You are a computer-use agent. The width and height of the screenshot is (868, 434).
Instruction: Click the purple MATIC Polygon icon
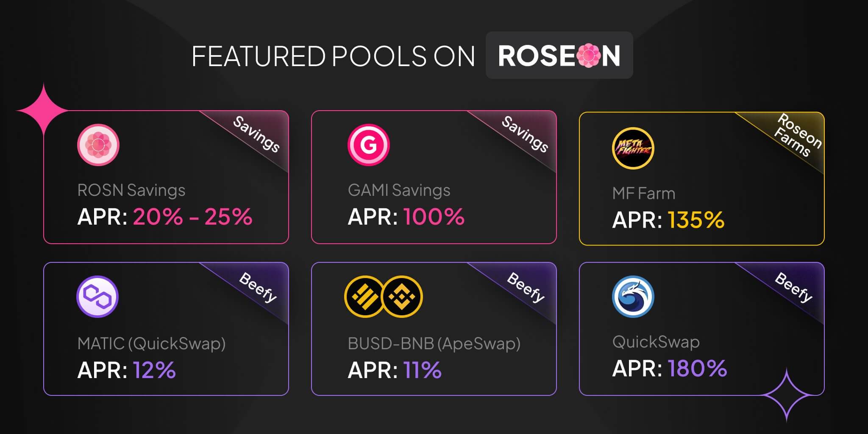(x=97, y=297)
